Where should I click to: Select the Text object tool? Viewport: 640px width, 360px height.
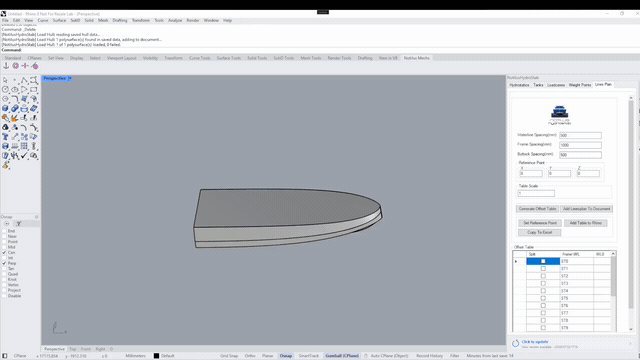click(x=5, y=136)
